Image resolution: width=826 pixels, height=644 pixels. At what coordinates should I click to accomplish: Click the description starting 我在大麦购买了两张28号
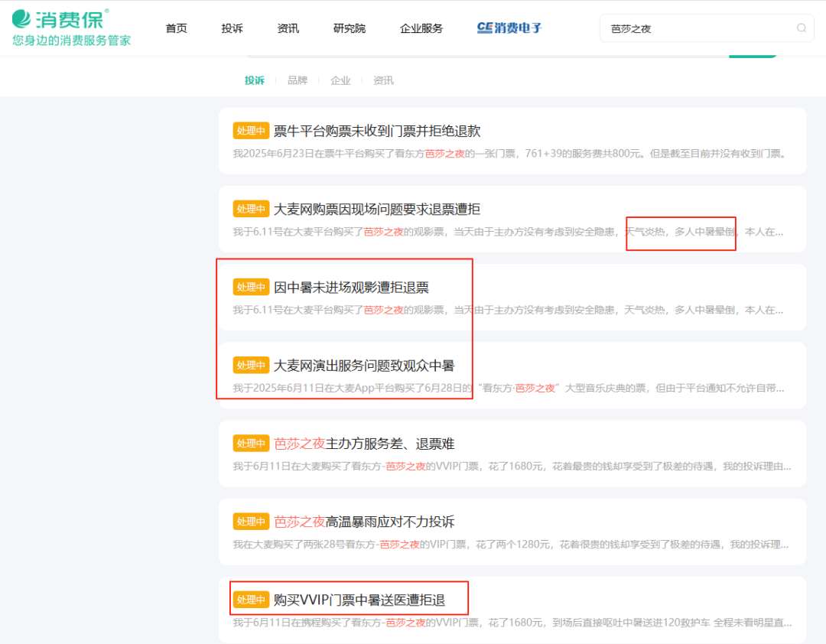(x=511, y=545)
